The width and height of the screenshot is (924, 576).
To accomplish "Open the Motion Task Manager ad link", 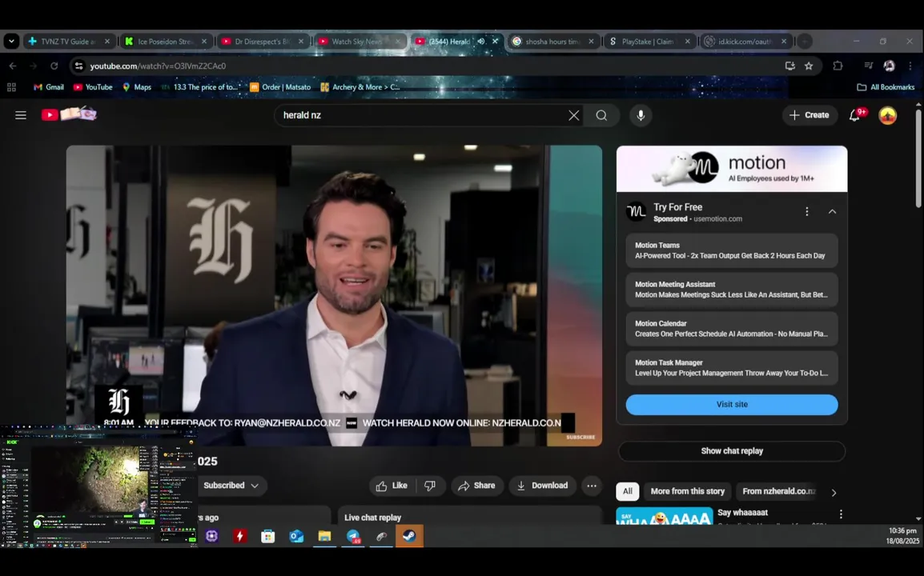I will click(731, 368).
